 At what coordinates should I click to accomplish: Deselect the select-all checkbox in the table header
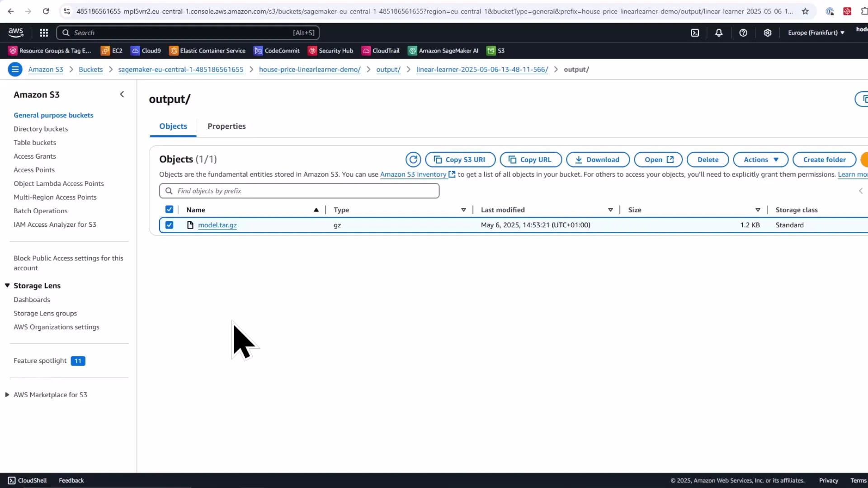pos(169,209)
